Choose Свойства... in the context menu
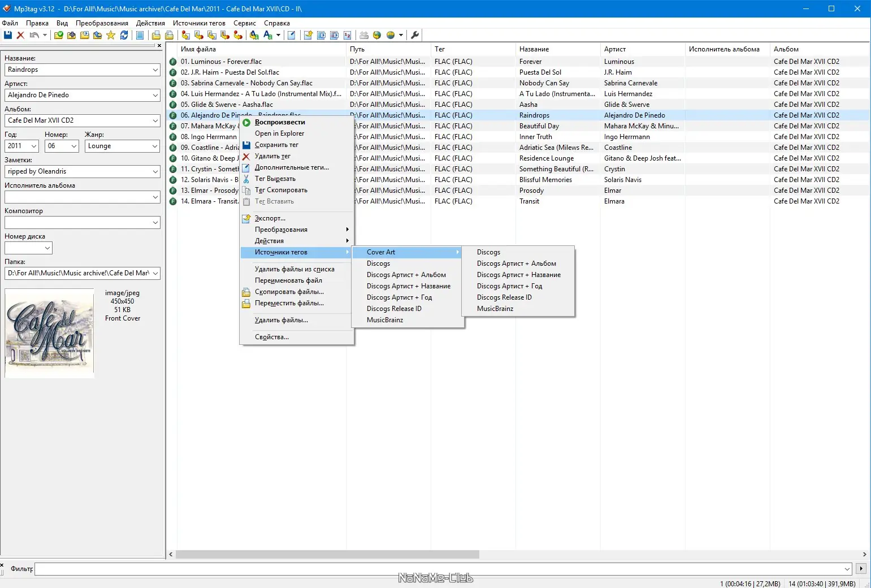Viewport: 871px width, 588px height. (x=297, y=337)
